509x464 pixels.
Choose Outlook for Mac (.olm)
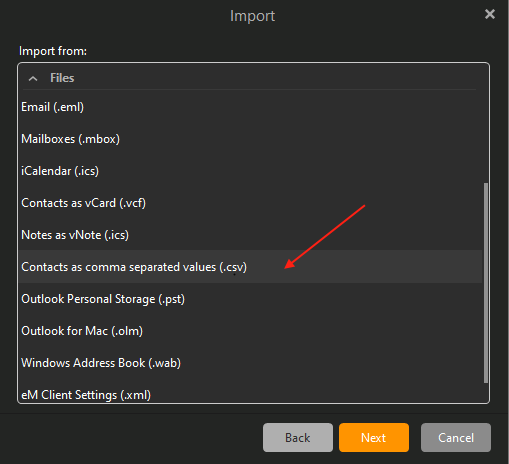pos(250,331)
